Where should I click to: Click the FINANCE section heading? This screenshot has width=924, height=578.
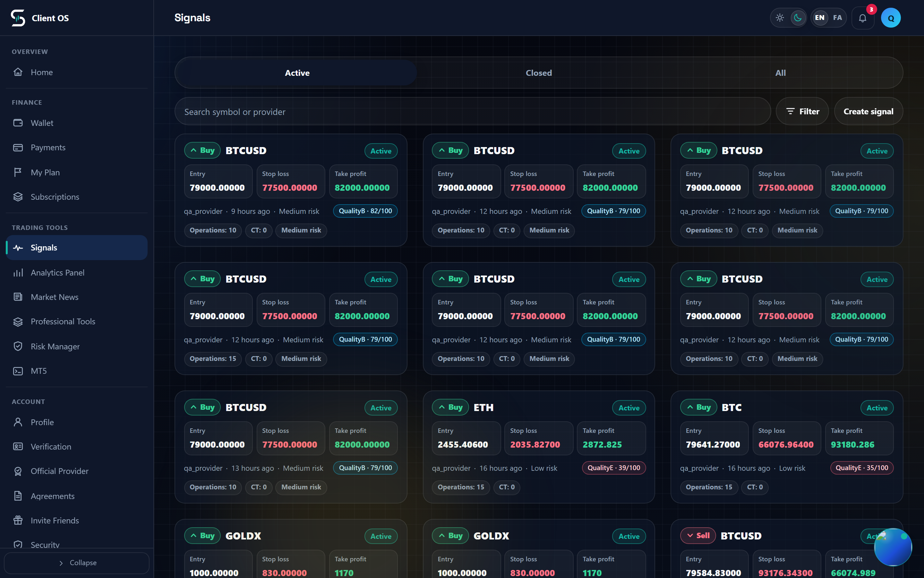(27, 102)
